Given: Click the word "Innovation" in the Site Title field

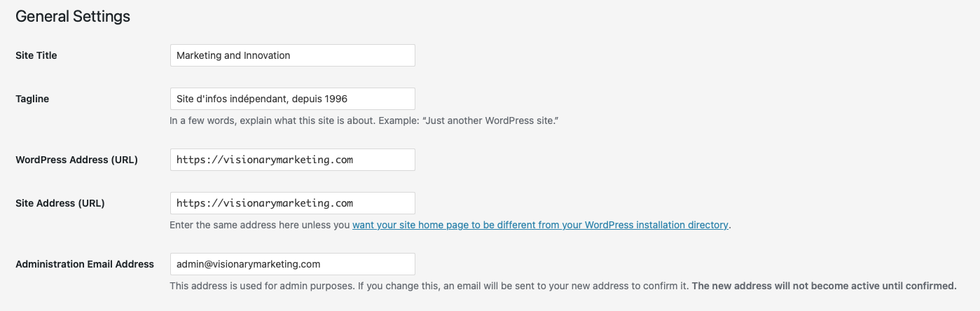Looking at the screenshot, I should tap(267, 55).
